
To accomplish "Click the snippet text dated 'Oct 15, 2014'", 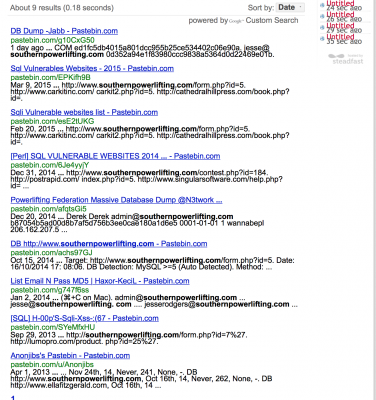I will click(152, 264).
